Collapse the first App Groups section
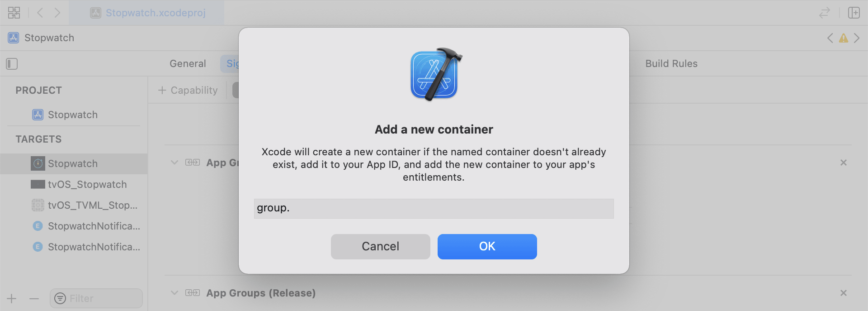 (175, 163)
